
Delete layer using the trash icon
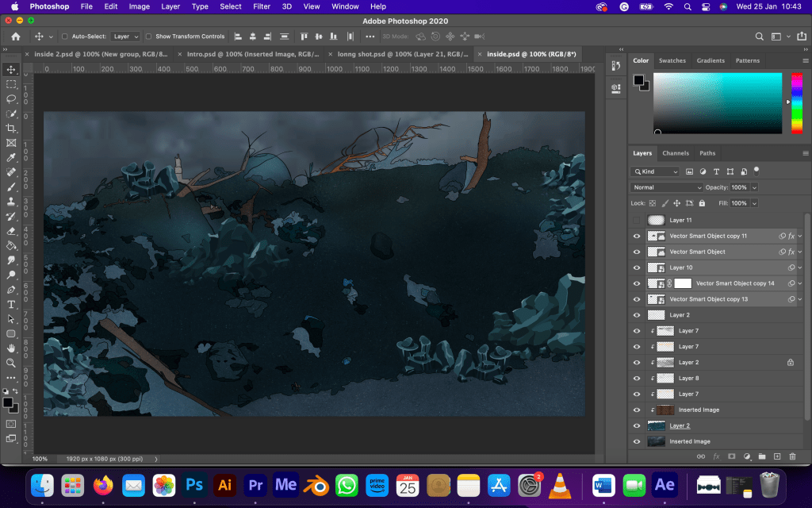click(792, 456)
